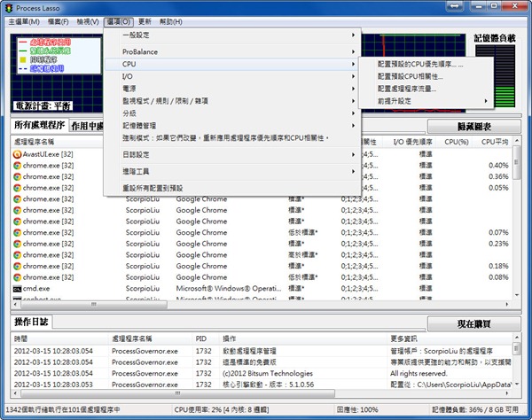This screenshot has height=420, width=532.
Task: Click the process list horizontal scrollbar thumb
Action: (x=94, y=305)
